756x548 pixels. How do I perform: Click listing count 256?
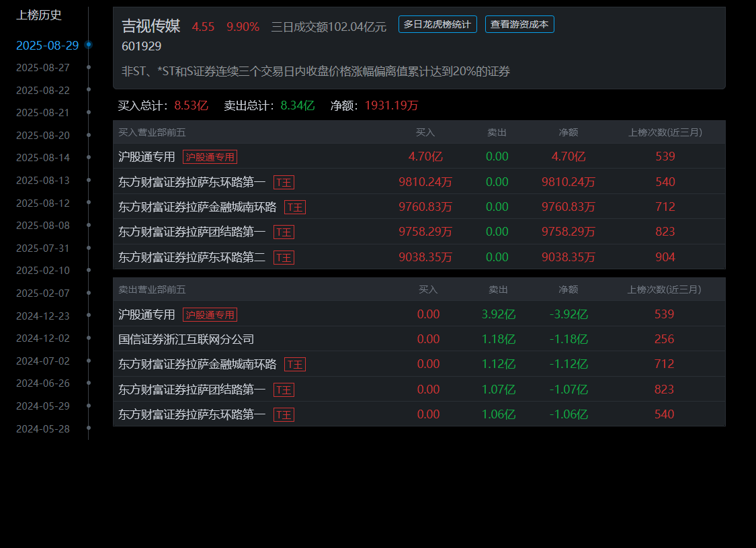664,339
